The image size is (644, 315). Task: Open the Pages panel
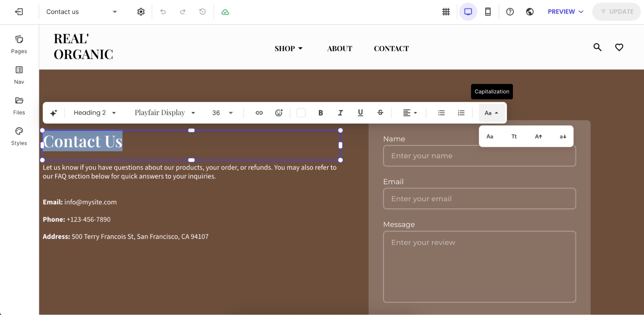pyautogui.click(x=19, y=44)
